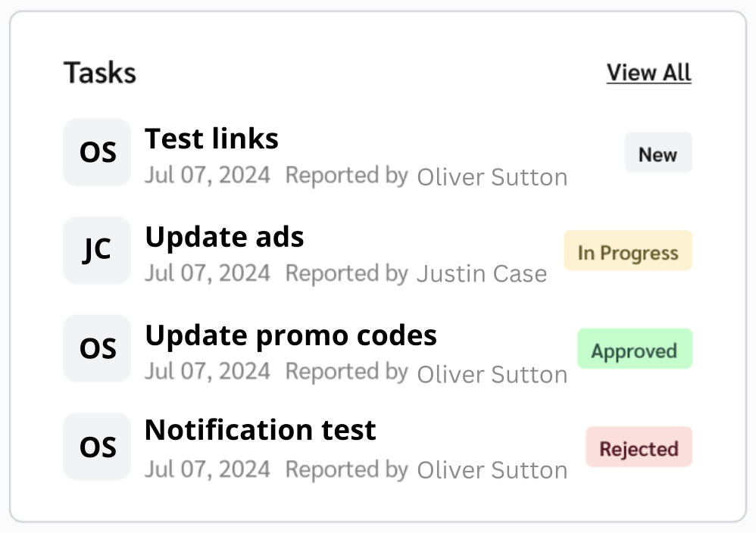This screenshot has width=756, height=533.
Task: Click the OS avatar beside Update promo codes
Action: coord(98,348)
